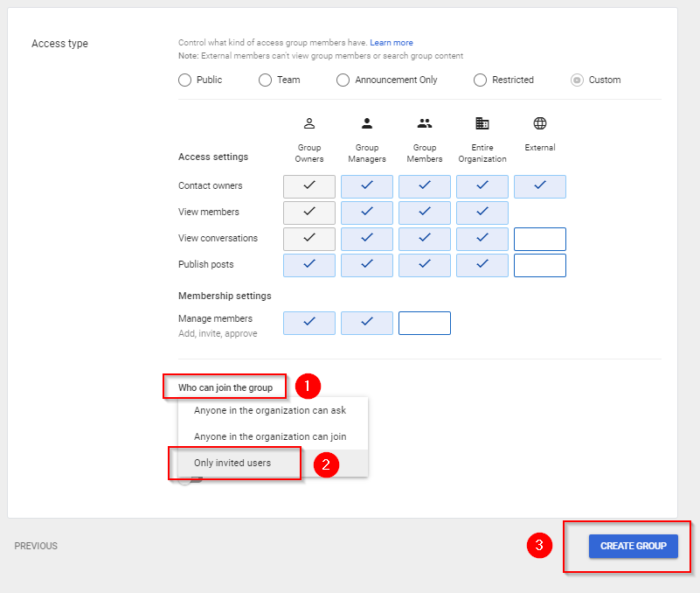Uncheck Contact owners for External
The height and width of the screenshot is (593, 700).
pos(540,186)
